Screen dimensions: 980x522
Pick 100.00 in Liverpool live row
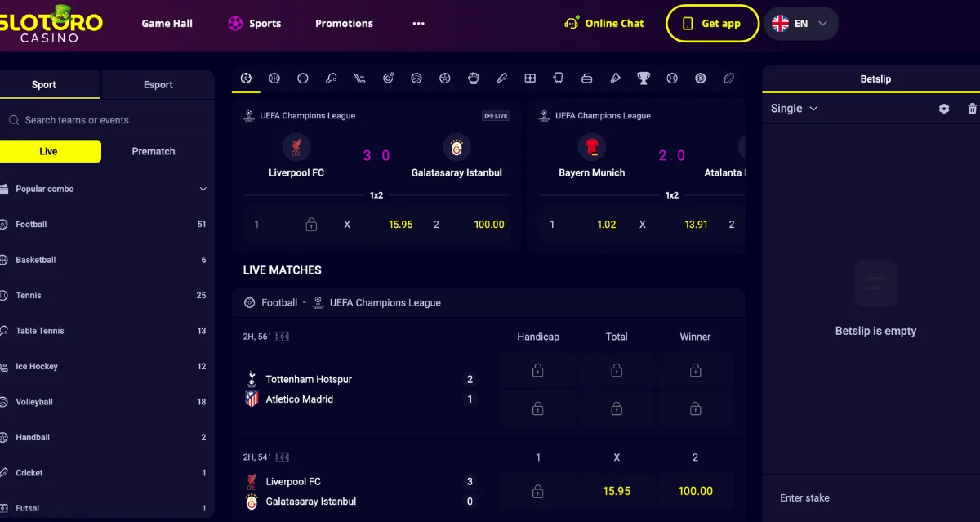pos(696,491)
